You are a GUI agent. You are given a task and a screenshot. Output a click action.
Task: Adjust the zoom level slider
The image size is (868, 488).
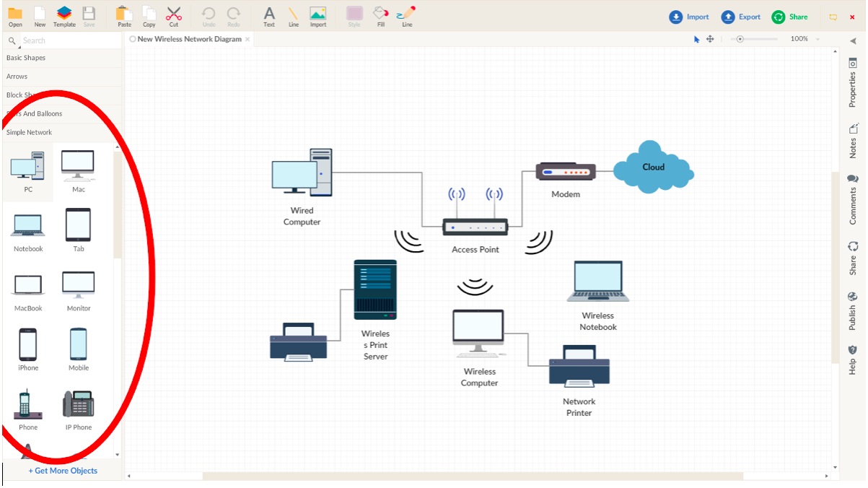coord(740,39)
